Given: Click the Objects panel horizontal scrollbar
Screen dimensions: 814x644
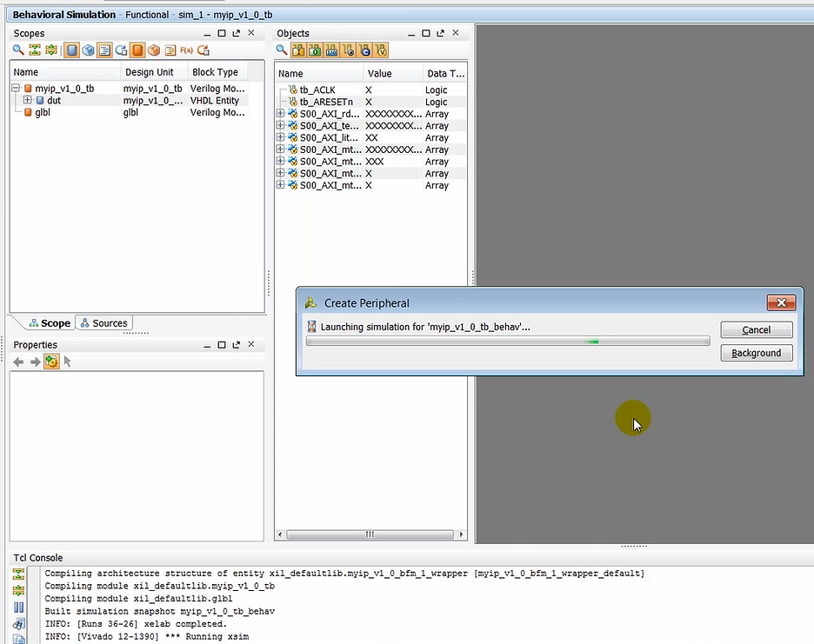Looking at the screenshot, I should pyautogui.click(x=369, y=534).
